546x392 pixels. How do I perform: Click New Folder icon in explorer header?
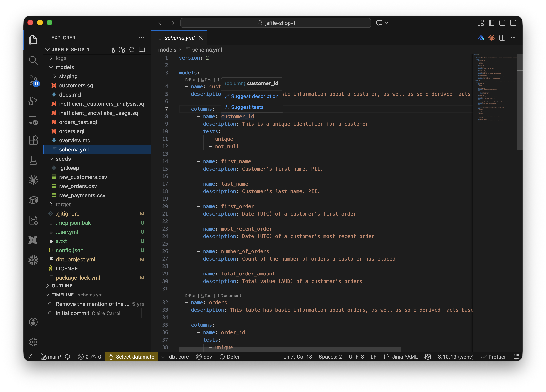122,50
